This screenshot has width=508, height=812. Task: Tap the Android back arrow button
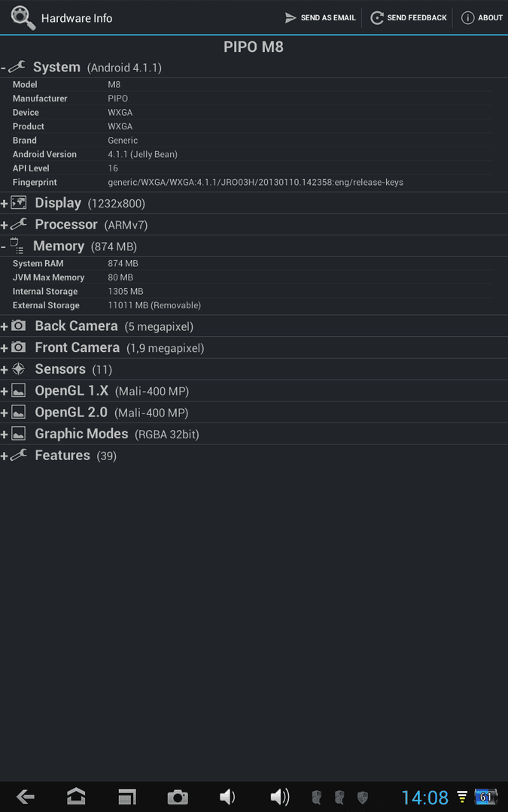(x=25, y=796)
